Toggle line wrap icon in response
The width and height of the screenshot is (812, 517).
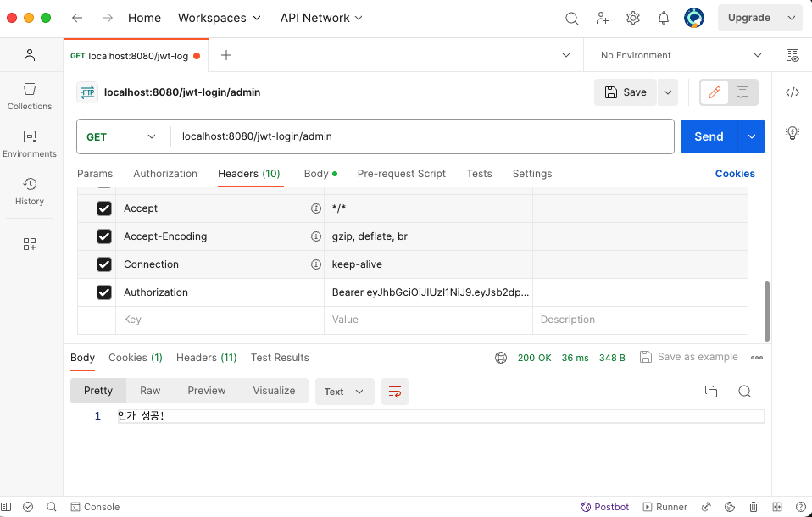point(395,392)
